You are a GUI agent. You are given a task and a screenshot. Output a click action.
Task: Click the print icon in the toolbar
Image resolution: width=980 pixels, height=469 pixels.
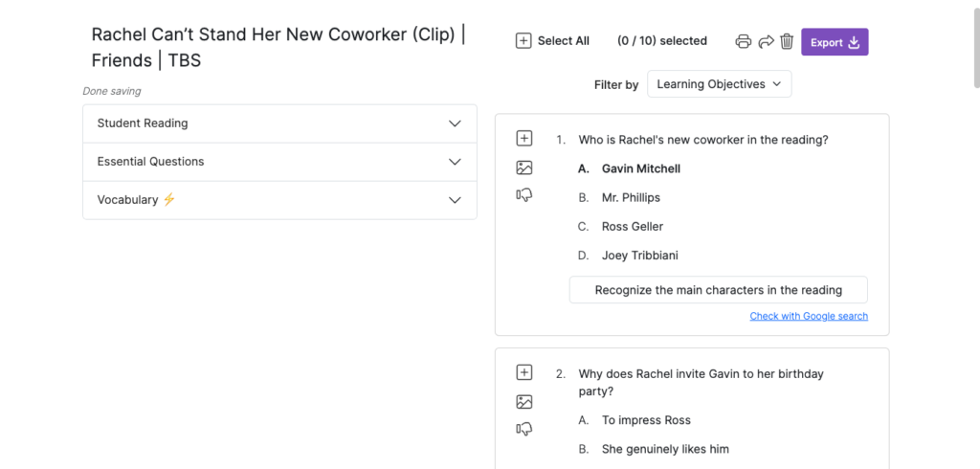(744, 41)
